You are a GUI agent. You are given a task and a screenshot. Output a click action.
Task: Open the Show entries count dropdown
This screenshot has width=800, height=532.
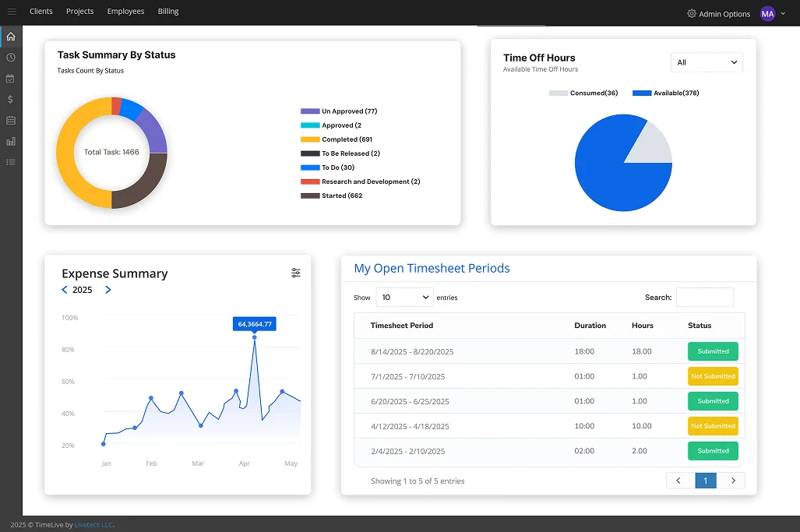(404, 298)
